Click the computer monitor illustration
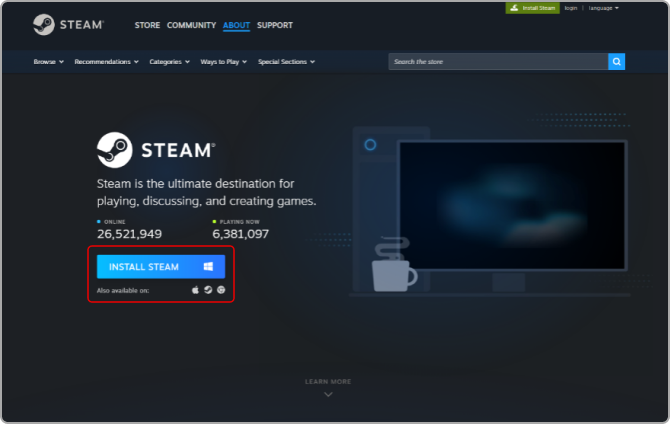 pyautogui.click(x=512, y=206)
